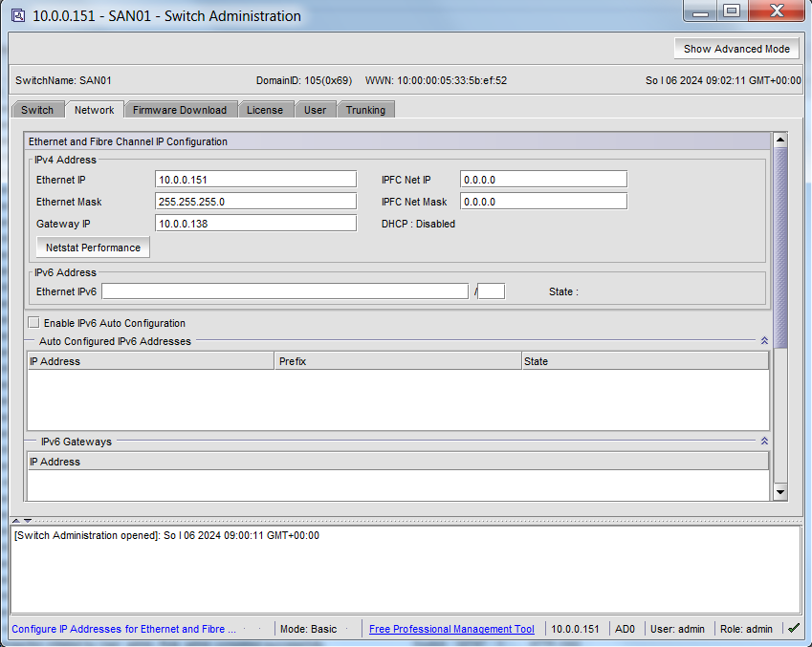812x647 pixels.
Task: Click Show Advanced Mode button
Action: pyautogui.click(x=736, y=49)
